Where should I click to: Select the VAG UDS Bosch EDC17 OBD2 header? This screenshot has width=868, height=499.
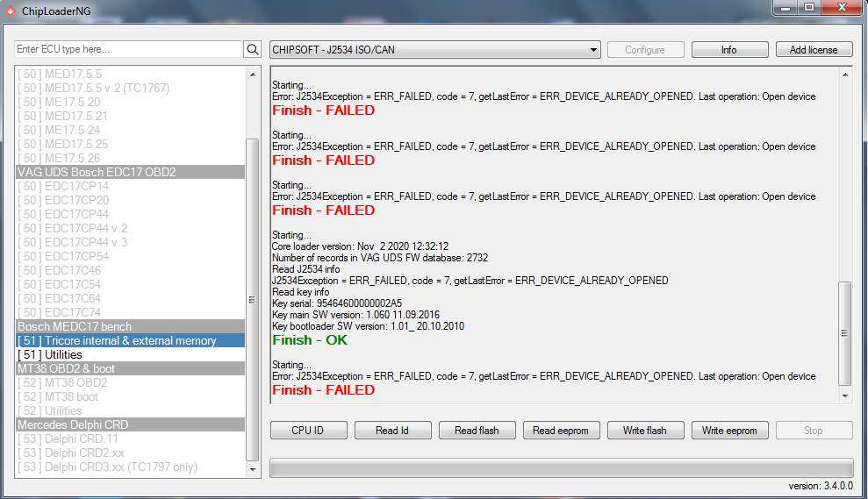click(x=130, y=173)
